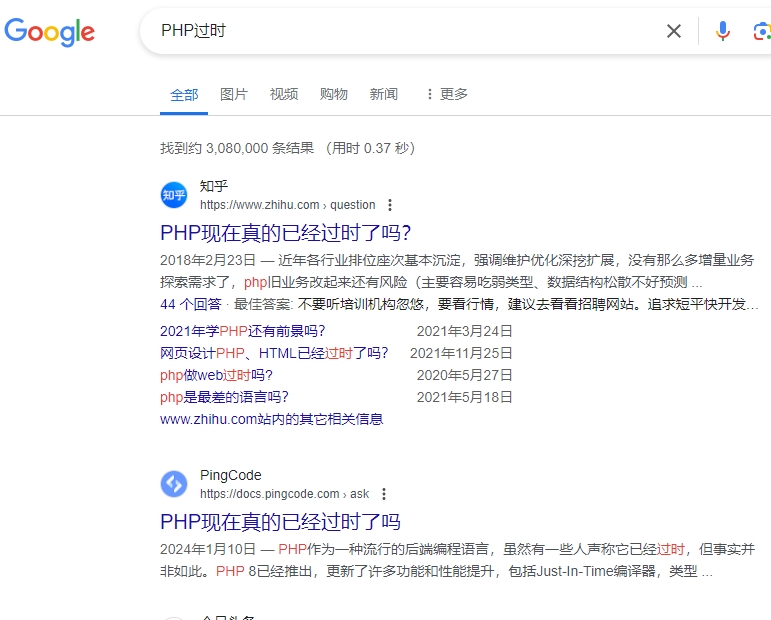The width and height of the screenshot is (771, 620).
Task: Start voice search with microphone icon
Action: [x=722, y=31]
